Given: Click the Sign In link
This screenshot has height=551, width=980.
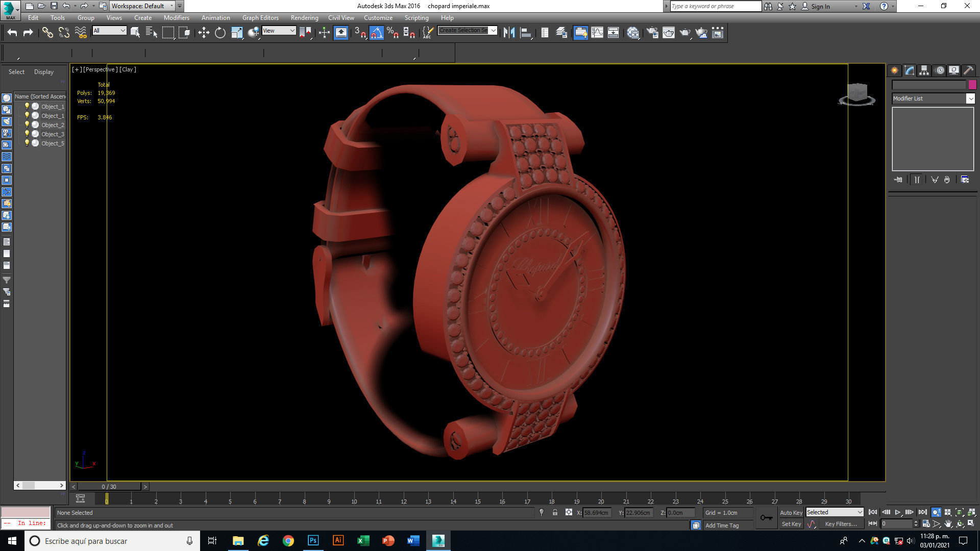Looking at the screenshot, I should click(x=820, y=6).
